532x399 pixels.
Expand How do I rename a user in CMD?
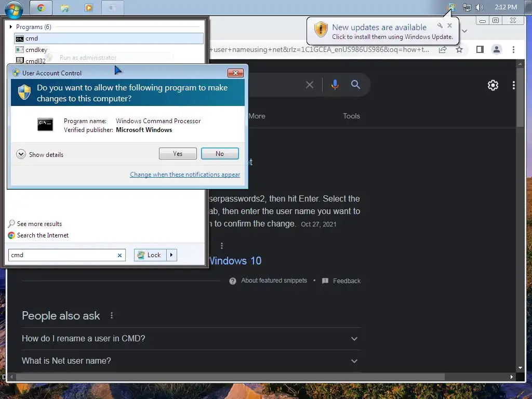tap(190, 339)
